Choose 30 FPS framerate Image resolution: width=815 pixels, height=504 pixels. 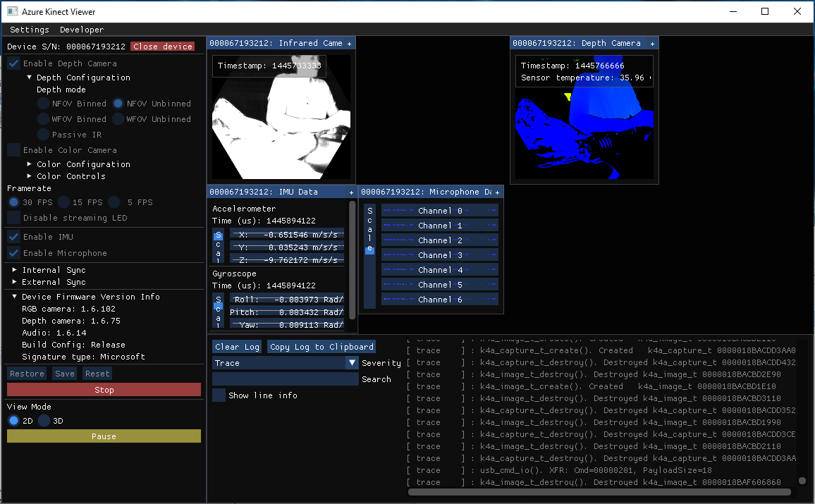click(14, 202)
